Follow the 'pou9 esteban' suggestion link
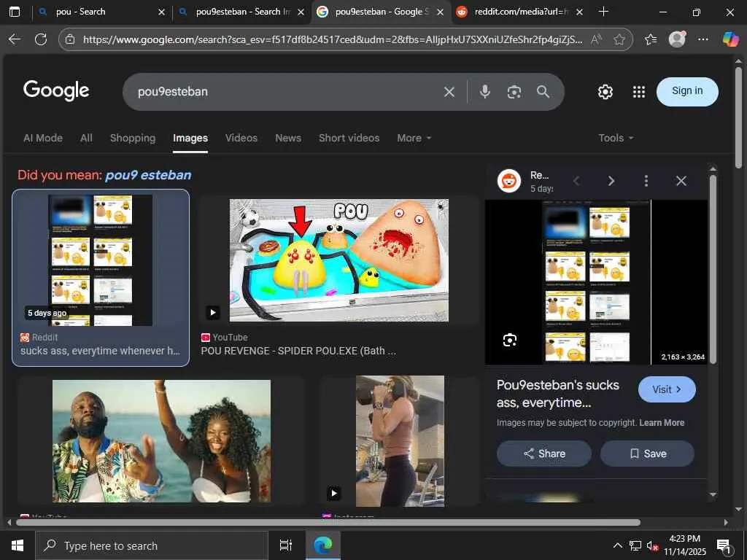The width and height of the screenshot is (747, 560). pyautogui.click(x=148, y=175)
